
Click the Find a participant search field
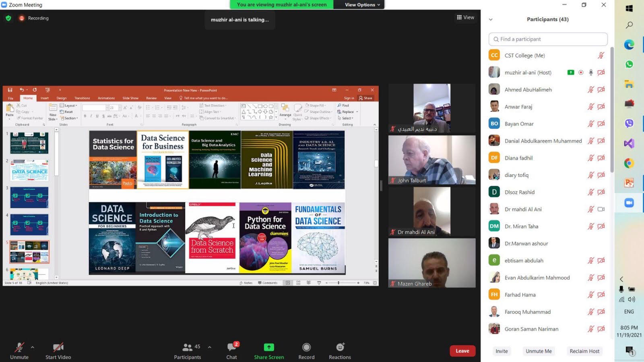548,39
